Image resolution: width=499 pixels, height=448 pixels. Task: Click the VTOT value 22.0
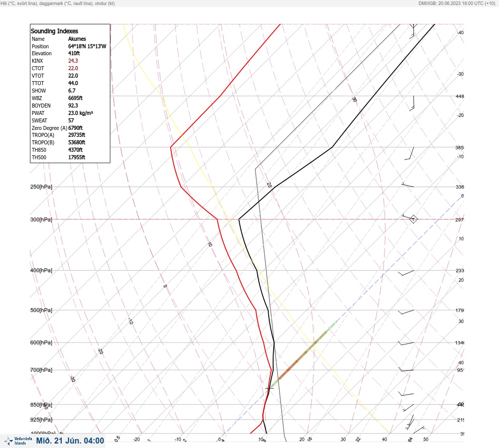pyautogui.click(x=73, y=76)
